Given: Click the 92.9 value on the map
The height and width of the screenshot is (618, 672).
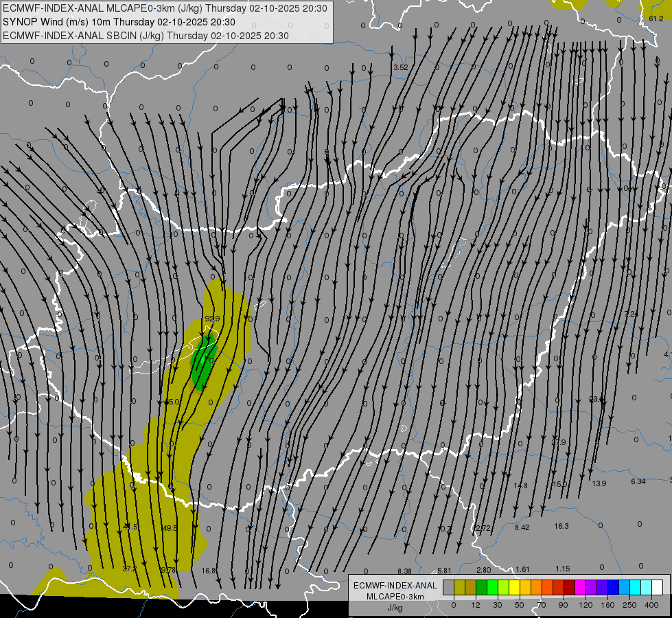Looking at the screenshot, I should [x=212, y=319].
